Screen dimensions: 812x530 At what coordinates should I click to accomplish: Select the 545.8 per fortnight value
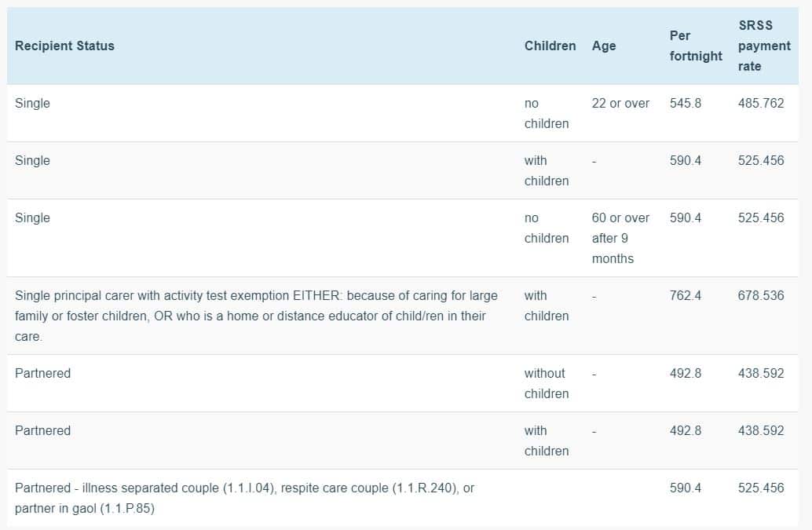tap(686, 103)
